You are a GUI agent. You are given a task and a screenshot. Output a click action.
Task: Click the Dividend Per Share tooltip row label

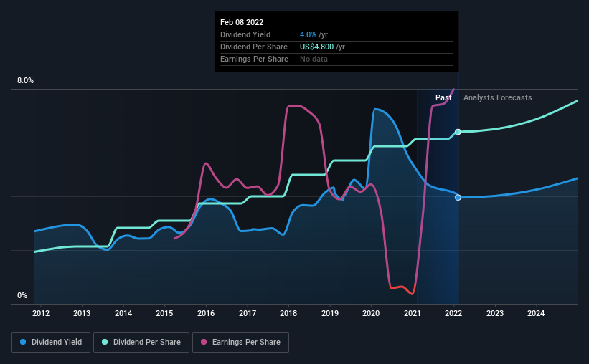point(253,47)
